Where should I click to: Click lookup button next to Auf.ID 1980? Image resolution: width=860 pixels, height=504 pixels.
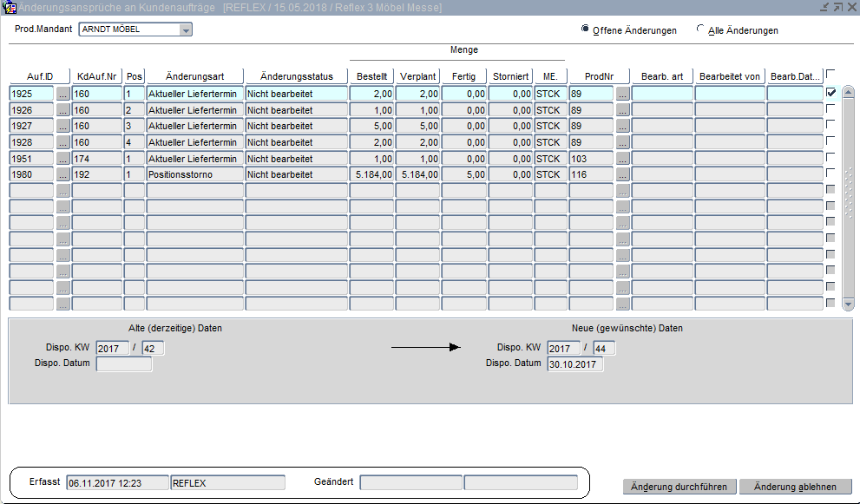[62, 175]
